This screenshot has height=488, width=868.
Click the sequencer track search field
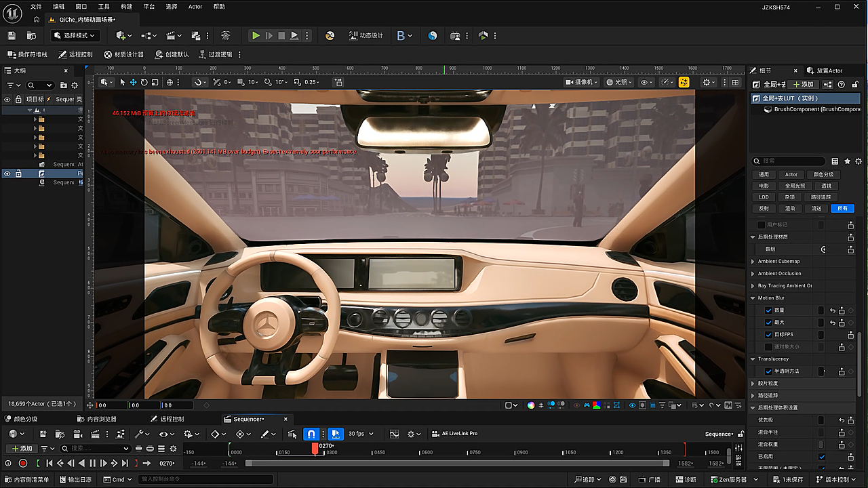tap(95, 449)
